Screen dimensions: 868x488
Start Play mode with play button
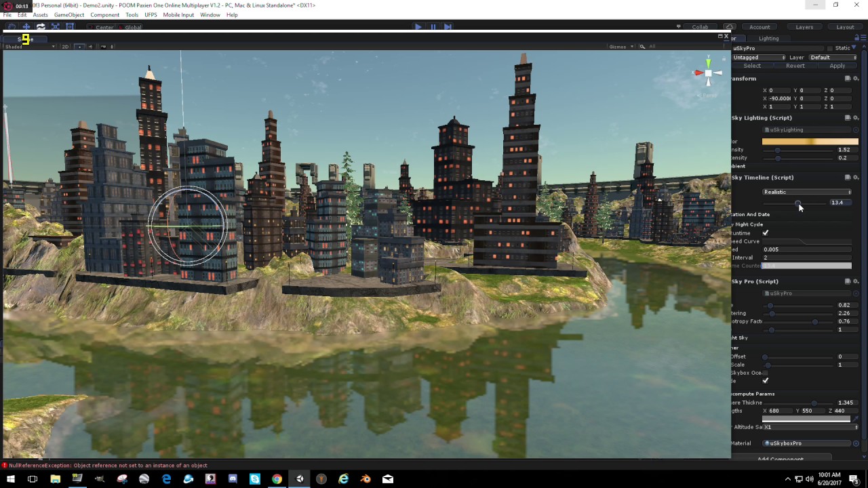[418, 27]
